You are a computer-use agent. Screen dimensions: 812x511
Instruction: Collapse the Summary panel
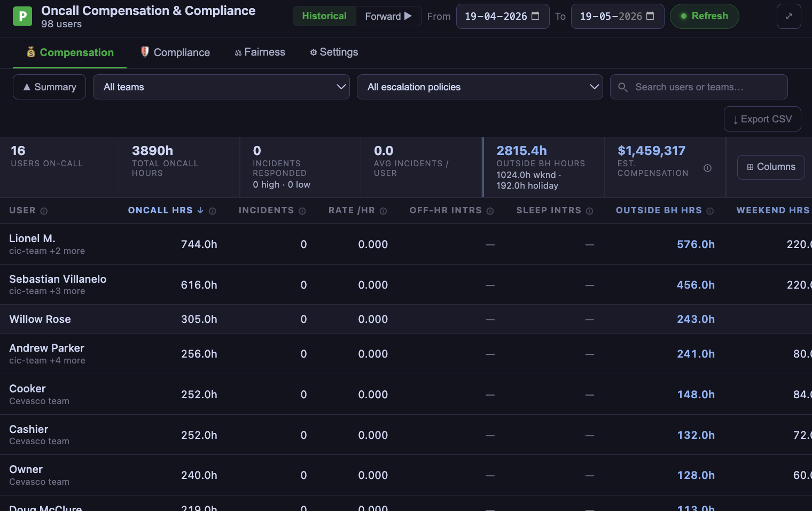tap(49, 87)
